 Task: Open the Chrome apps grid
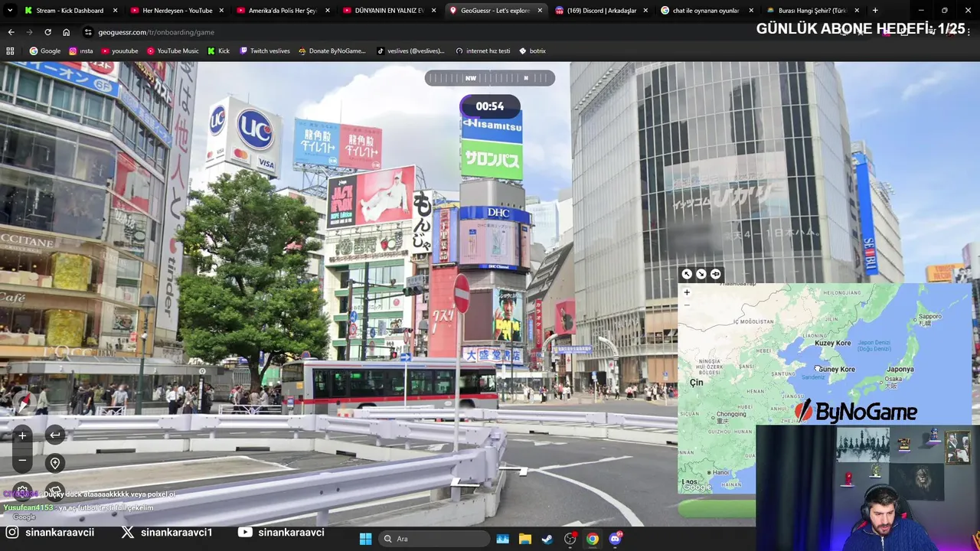(10, 51)
